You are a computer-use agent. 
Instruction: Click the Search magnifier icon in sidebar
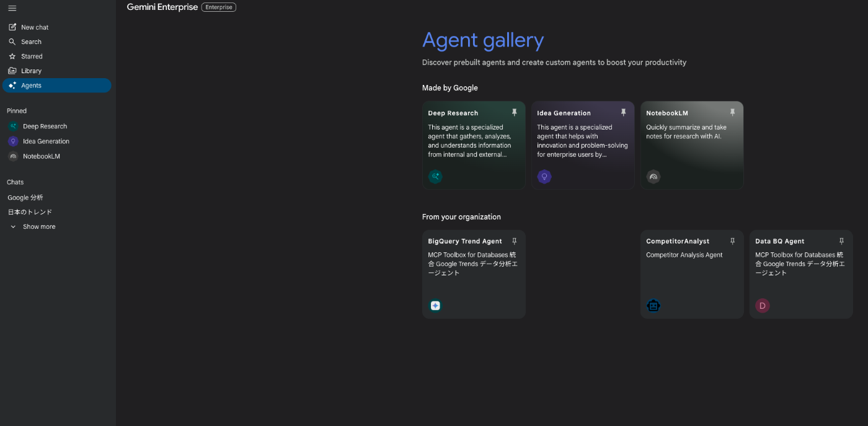click(12, 42)
